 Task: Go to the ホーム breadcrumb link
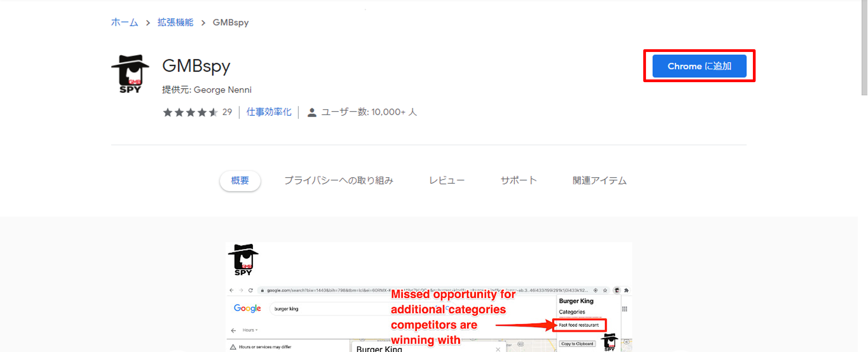[x=124, y=23]
